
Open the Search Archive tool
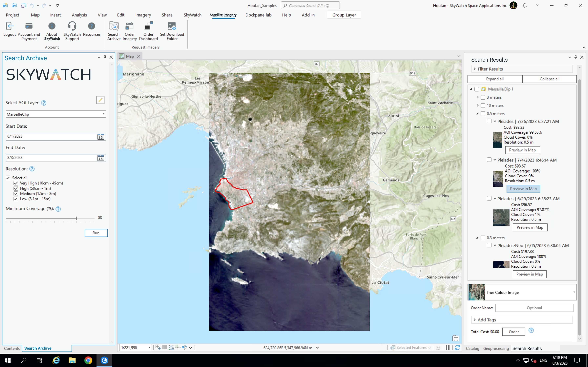[x=114, y=30]
